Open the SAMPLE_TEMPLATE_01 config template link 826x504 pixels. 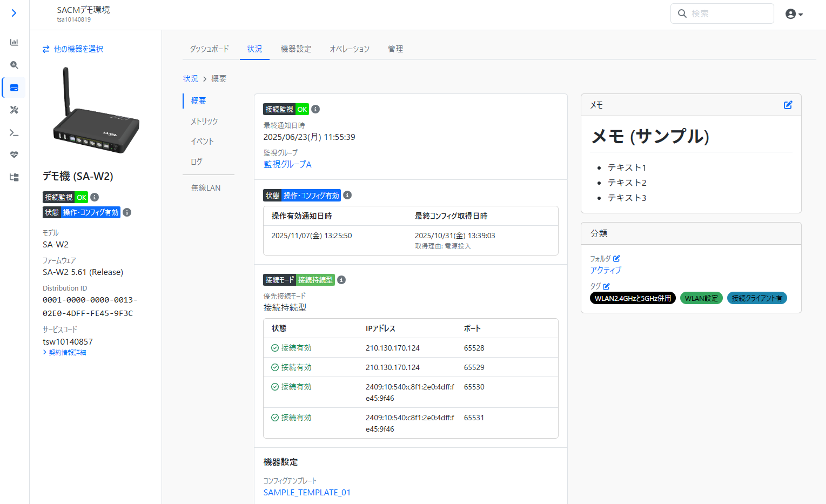coord(307,492)
